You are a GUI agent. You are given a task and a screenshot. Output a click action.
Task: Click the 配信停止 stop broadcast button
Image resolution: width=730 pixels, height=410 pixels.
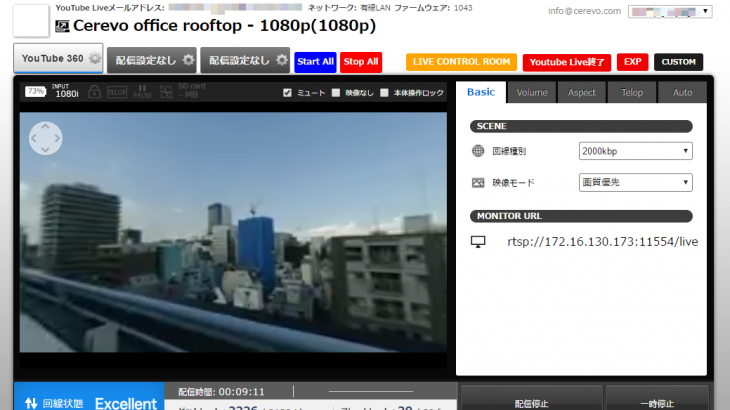click(x=532, y=400)
